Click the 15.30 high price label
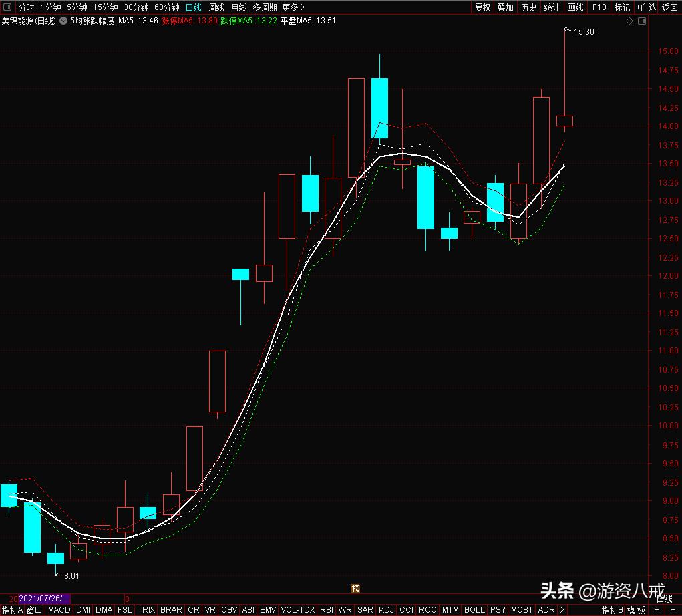Screen dimensions: 682x616 point(584,32)
